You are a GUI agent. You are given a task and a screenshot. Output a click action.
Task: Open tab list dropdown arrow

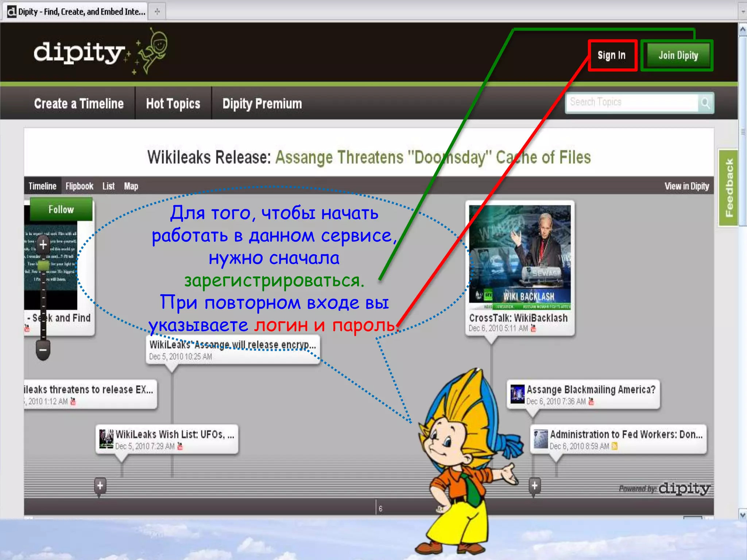[743, 12]
